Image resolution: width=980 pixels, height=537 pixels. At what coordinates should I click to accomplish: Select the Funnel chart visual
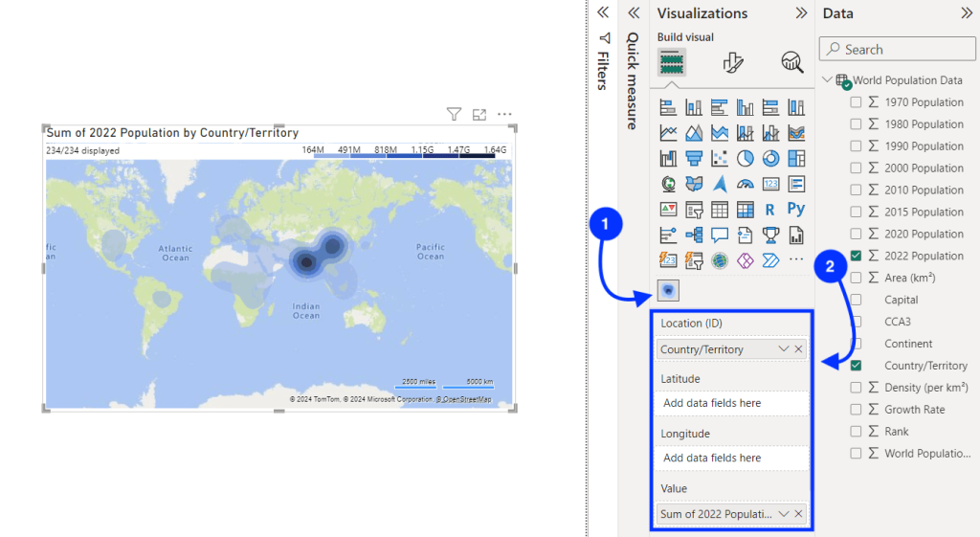pyautogui.click(x=694, y=159)
